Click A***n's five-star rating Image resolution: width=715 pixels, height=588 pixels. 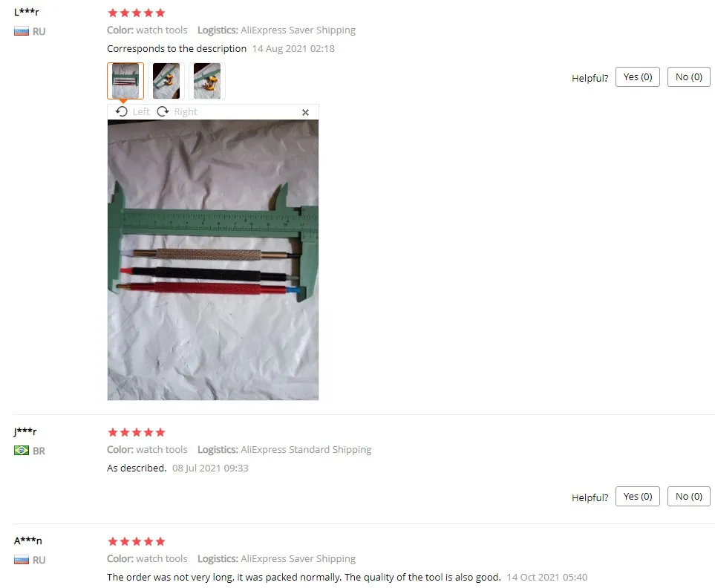tap(137, 541)
